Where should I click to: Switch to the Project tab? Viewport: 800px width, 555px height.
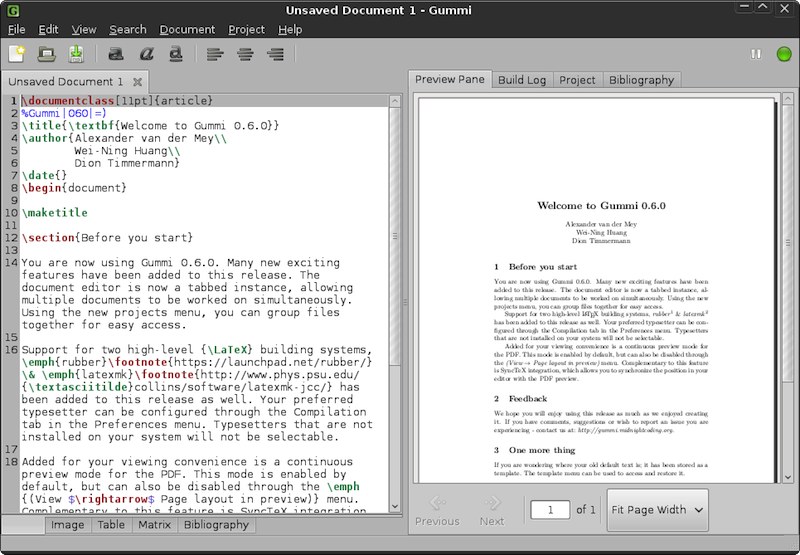pos(577,80)
